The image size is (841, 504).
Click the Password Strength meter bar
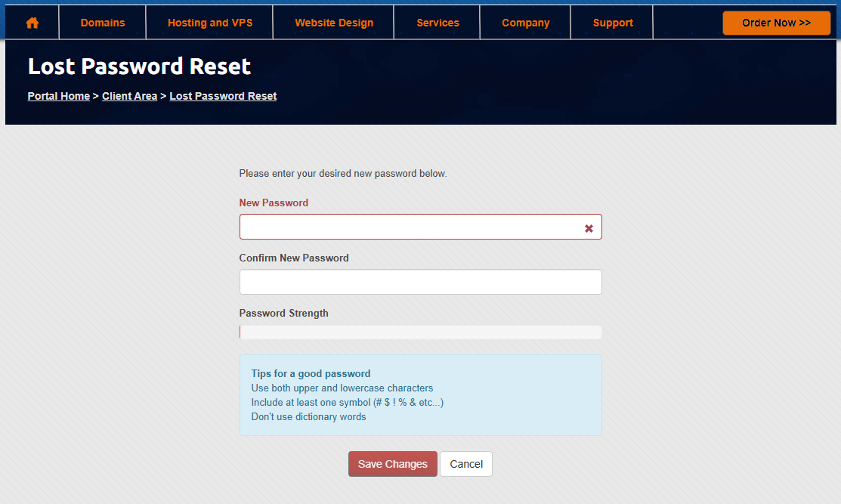click(x=420, y=332)
